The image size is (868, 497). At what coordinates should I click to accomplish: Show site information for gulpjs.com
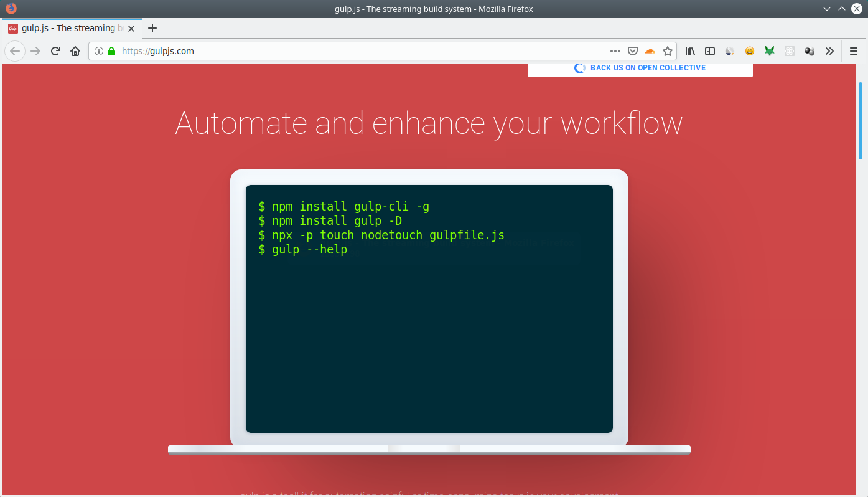[99, 51]
